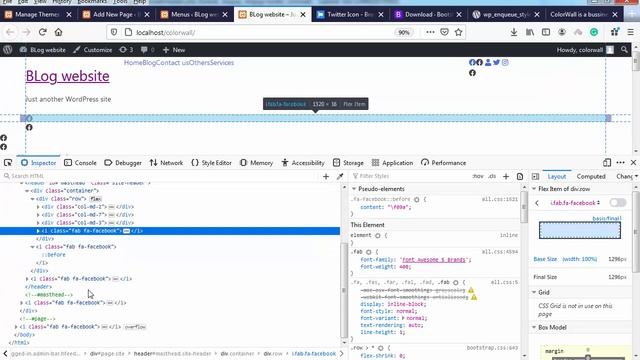640x360 pixels.
Task: Open the Style Editor tab
Action: pos(211,162)
